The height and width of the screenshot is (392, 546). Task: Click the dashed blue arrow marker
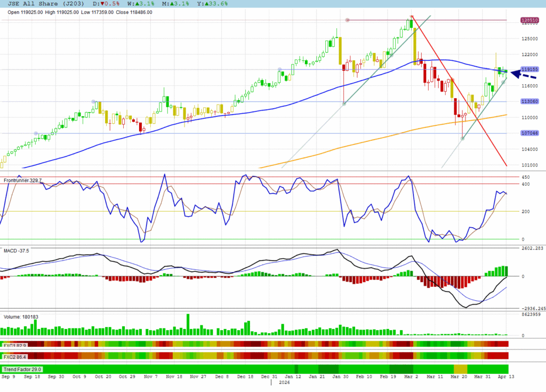tap(524, 74)
